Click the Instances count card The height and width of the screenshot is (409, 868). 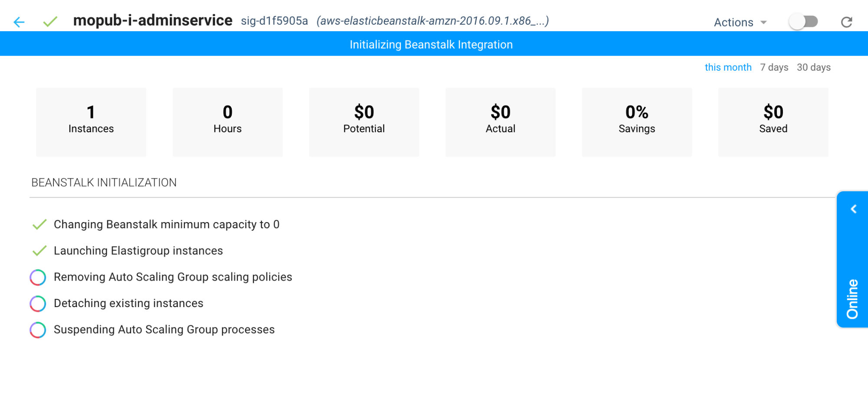[91, 122]
